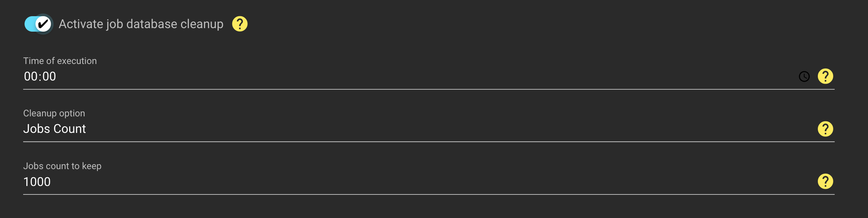
Task: Click the 'Activate job database cleanup' label
Action: [x=141, y=24]
